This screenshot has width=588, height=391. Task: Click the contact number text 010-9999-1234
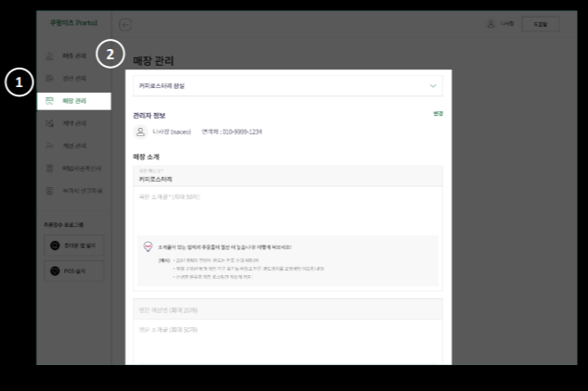click(x=242, y=132)
